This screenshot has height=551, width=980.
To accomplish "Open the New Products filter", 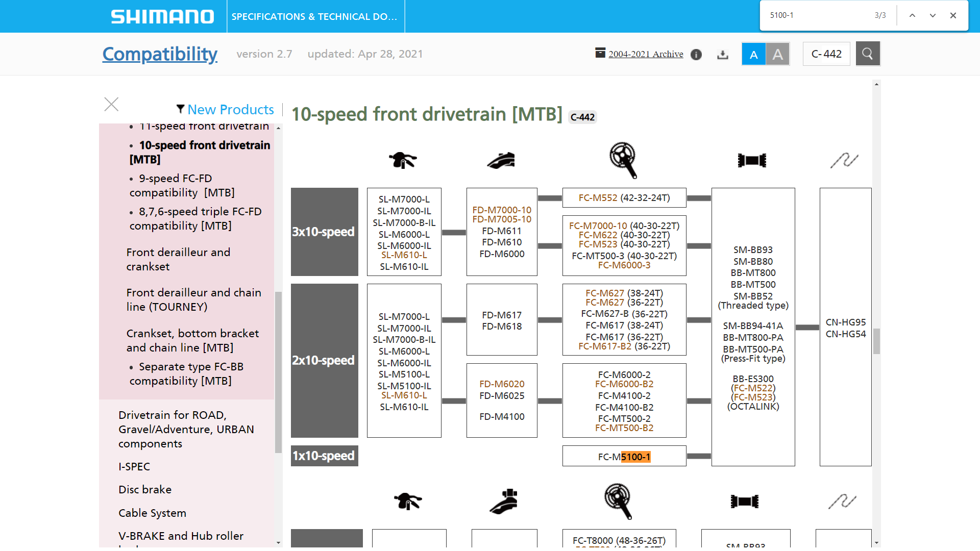I will [x=230, y=109].
